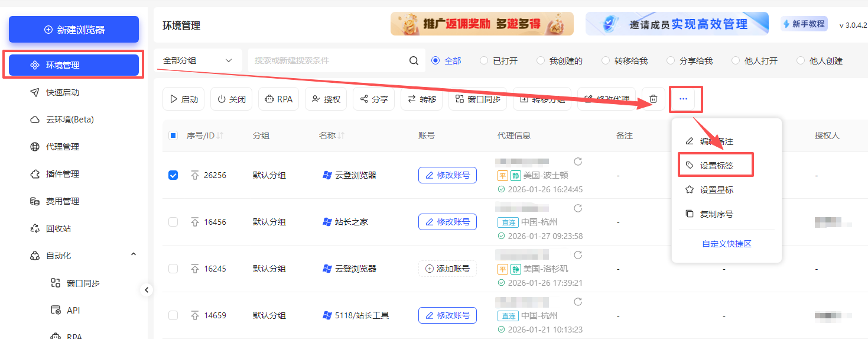
Task: Sort by the 序号/ID column arrows
Action: point(220,135)
